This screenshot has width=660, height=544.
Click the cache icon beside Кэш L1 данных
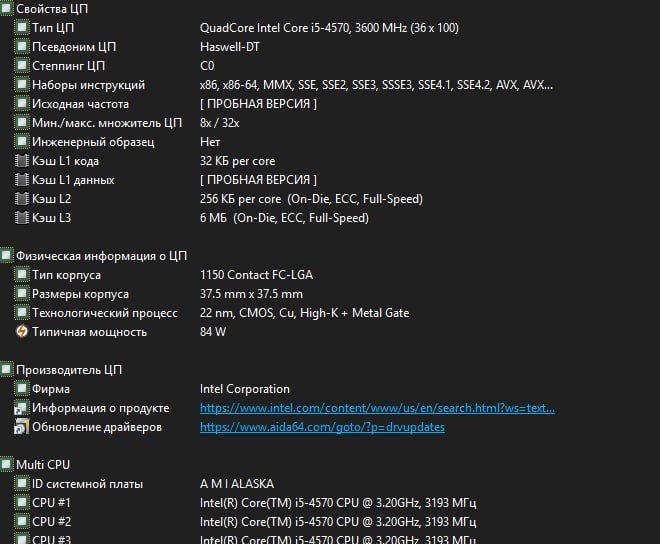pos(22,180)
